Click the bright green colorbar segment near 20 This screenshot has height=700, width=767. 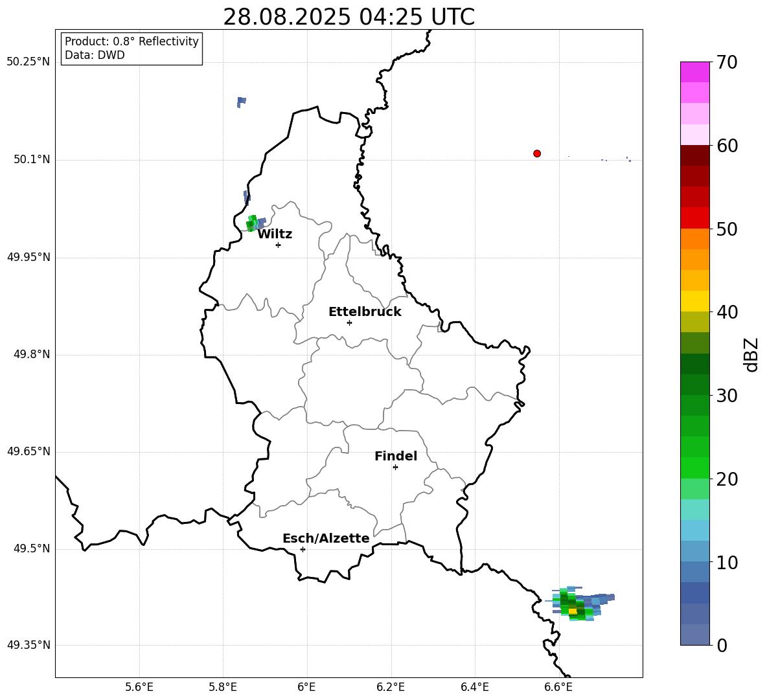[694, 468]
